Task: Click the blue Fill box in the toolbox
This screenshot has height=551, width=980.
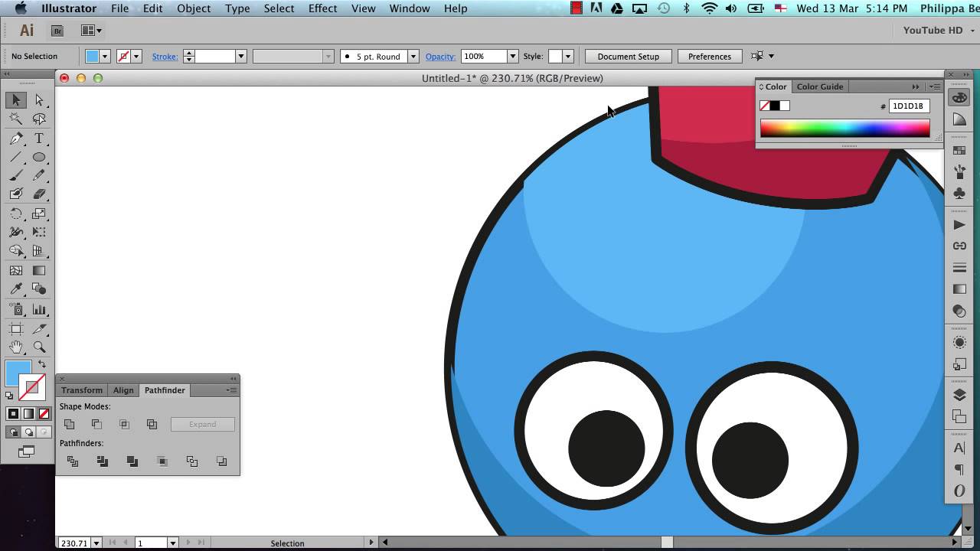Action: coord(18,373)
